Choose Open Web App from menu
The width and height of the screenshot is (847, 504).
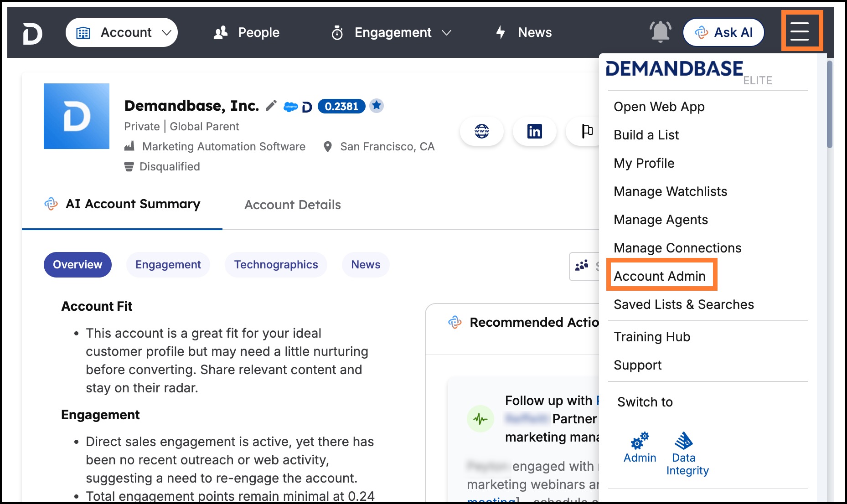[659, 107]
